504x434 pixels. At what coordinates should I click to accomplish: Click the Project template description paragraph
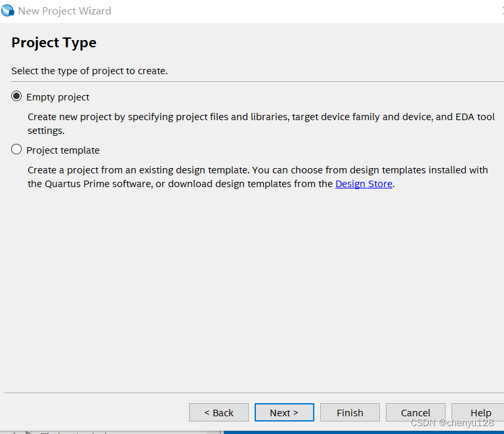[x=257, y=177]
